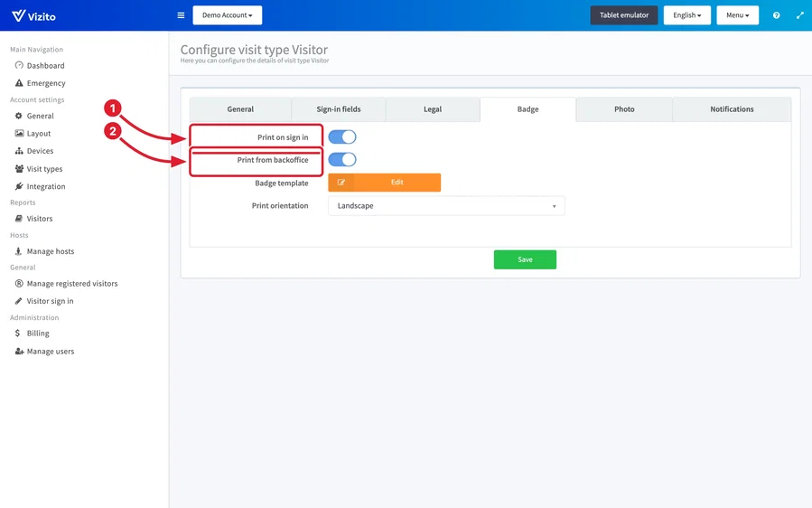This screenshot has width=812, height=508.
Task: Switch to the Sign-in fields tab
Action: [339, 109]
